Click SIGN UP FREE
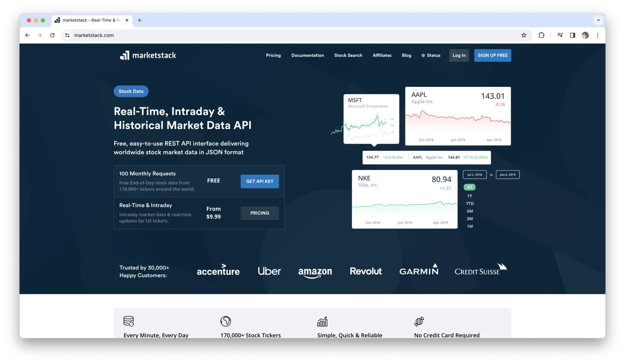This screenshot has width=625, height=364. 493,55
